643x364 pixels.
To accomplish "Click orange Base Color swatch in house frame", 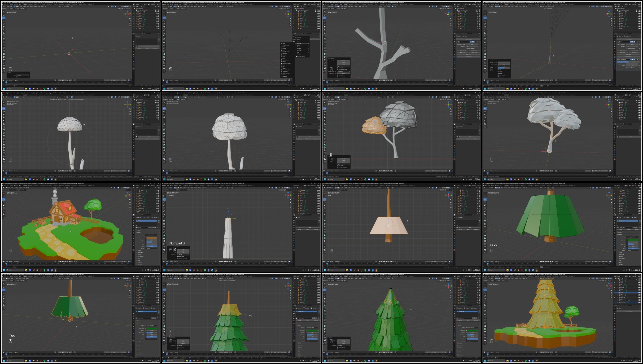I will pyautogui.click(x=152, y=238).
